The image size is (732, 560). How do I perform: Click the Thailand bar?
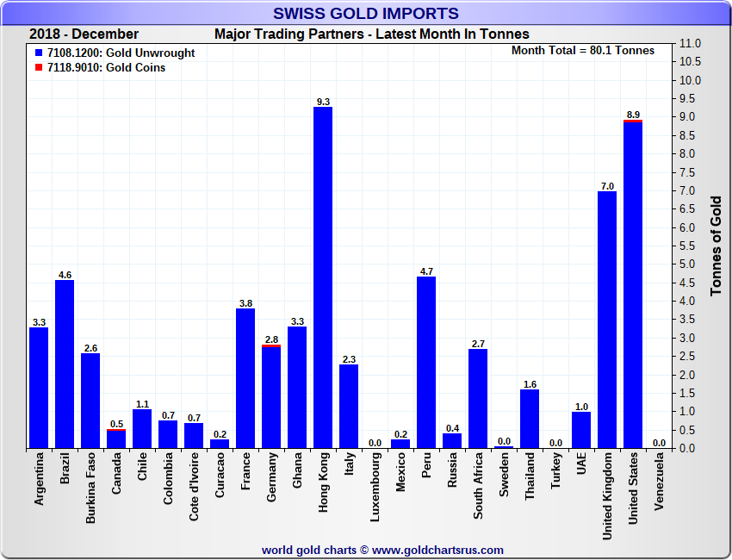click(530, 419)
